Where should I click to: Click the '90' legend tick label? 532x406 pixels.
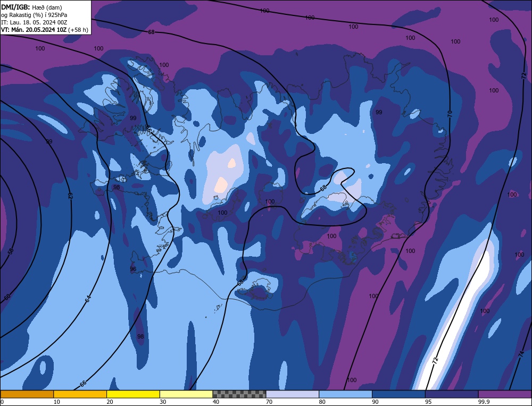click(x=375, y=402)
